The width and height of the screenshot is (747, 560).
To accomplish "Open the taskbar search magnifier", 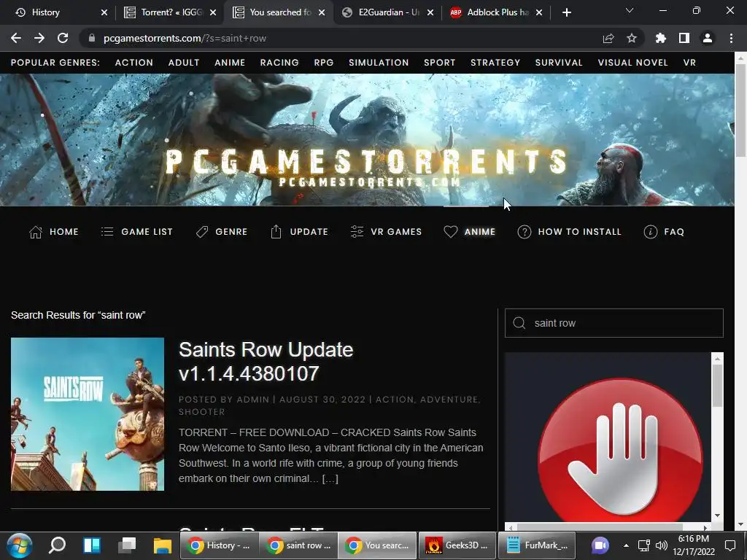I will pos(57,545).
